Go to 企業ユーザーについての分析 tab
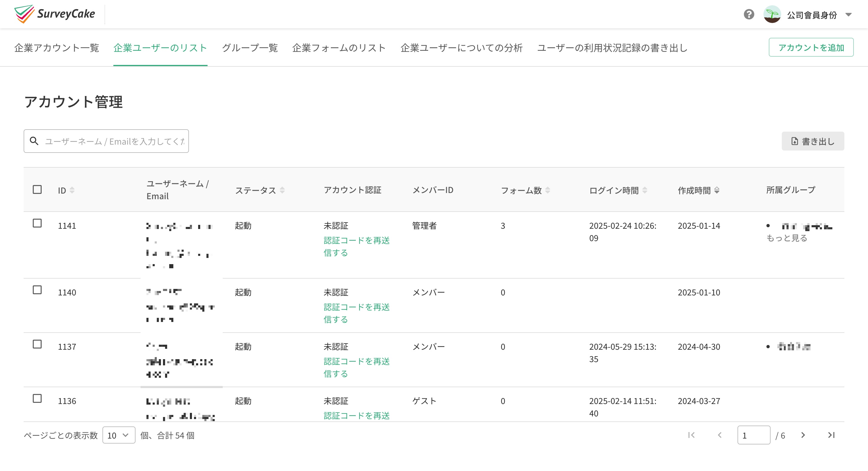868x471 pixels. (461, 48)
